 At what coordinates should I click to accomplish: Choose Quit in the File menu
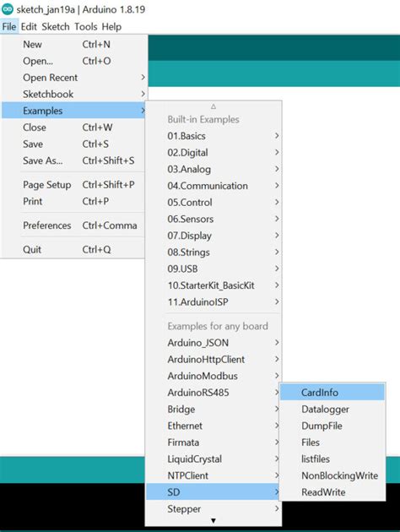pos(74,249)
